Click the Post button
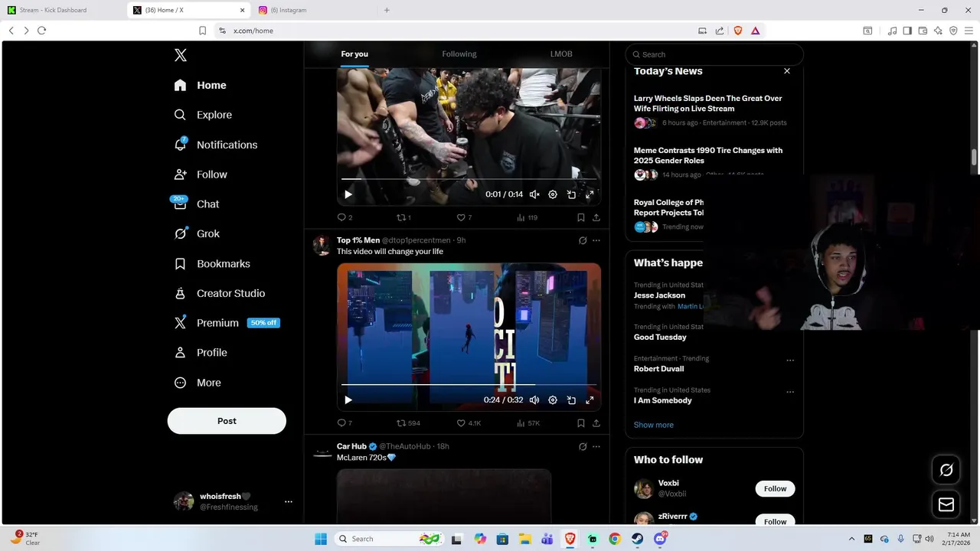 pos(227,421)
